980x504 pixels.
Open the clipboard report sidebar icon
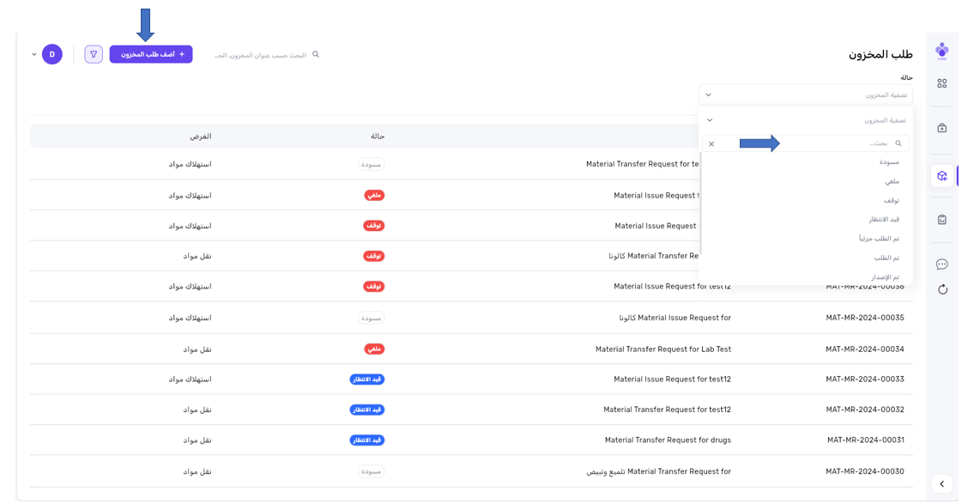coord(941,219)
